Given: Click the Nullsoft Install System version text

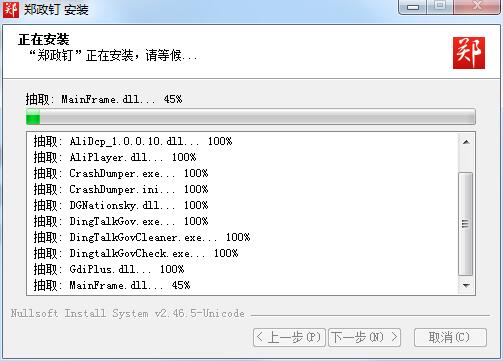Looking at the screenshot, I should [128, 313].
